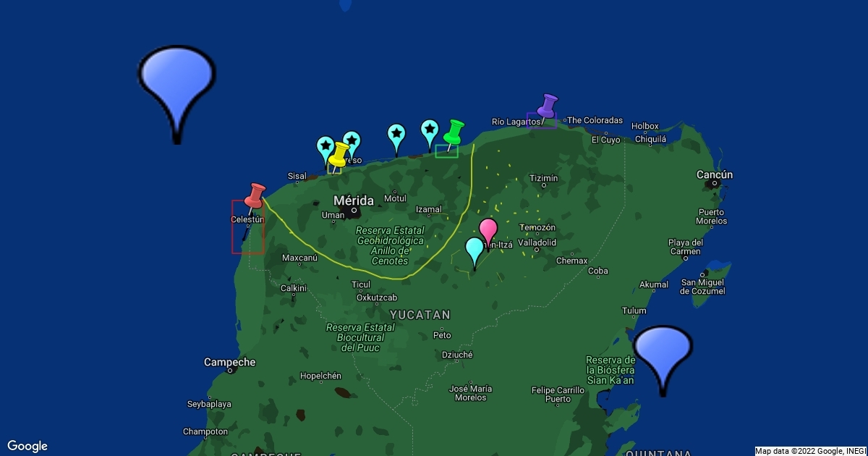The height and width of the screenshot is (456, 868).
Task: Select the pink marker at Chichén-Itzá
Action: coord(488,232)
